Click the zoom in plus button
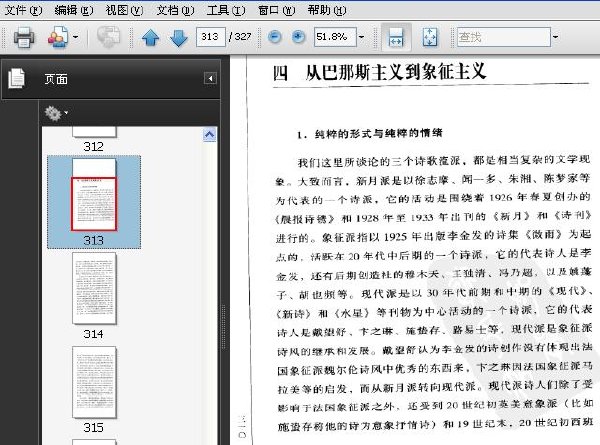The width and height of the screenshot is (600, 445). (298, 37)
